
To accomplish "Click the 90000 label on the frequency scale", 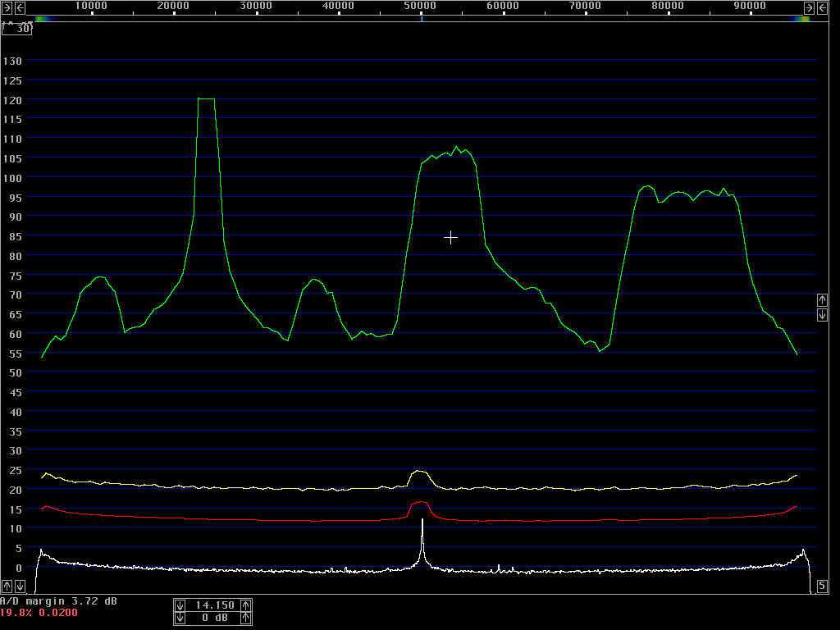I will [750, 6].
